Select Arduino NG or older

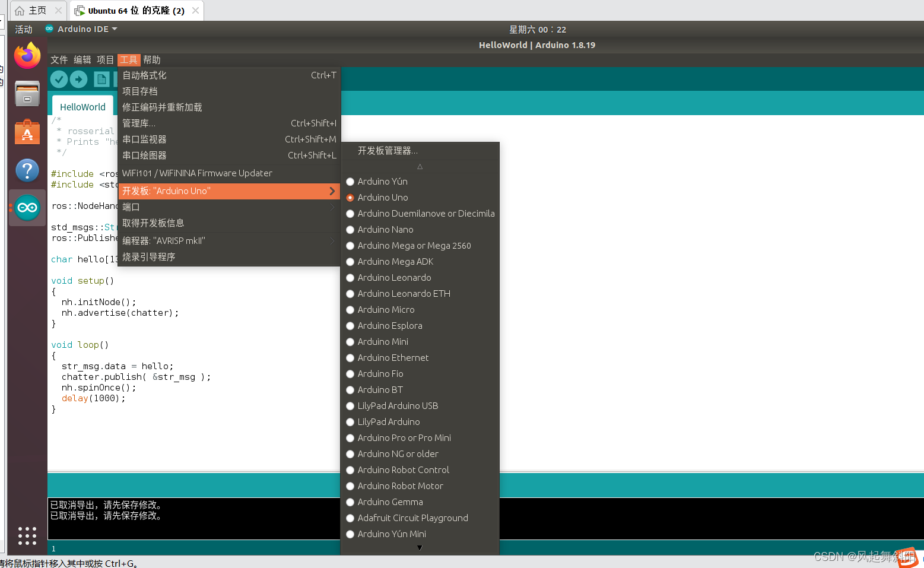(420, 454)
